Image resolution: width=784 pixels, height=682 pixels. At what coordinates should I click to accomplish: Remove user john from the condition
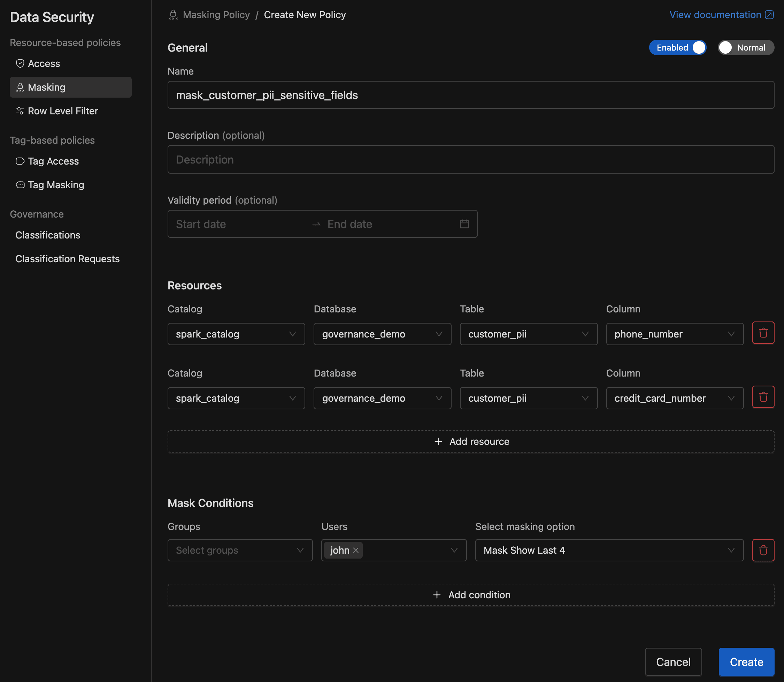tap(355, 550)
